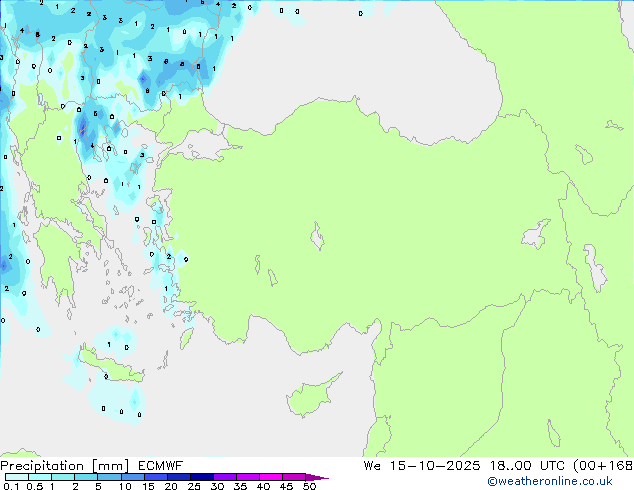Click the '[mm]' unit label
Image resolution: width=634 pixels, height=490 pixels.
click(x=110, y=466)
